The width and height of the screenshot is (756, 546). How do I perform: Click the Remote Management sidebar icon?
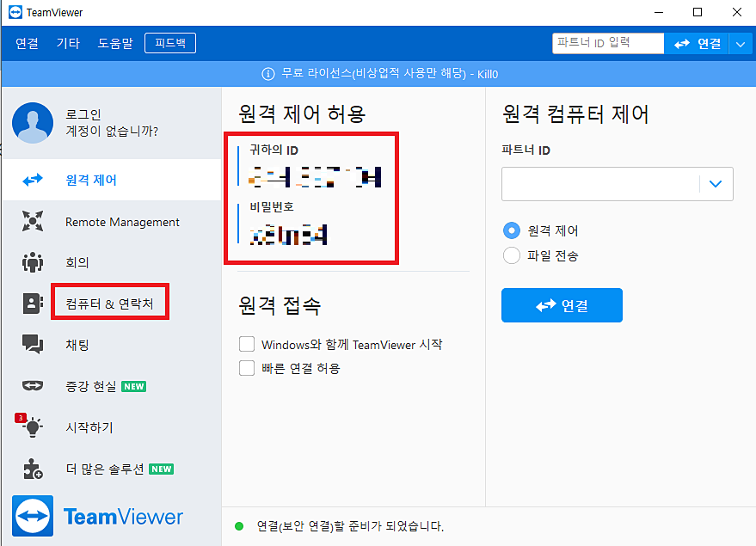[33, 221]
